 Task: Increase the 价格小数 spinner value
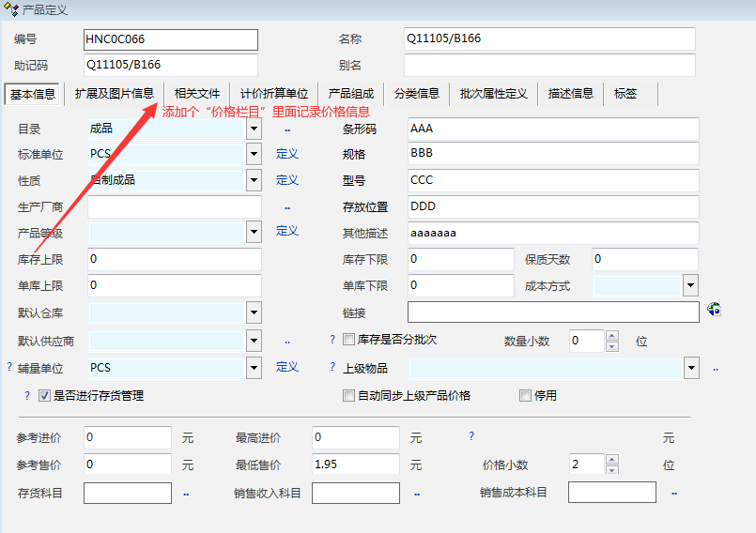pos(612,459)
